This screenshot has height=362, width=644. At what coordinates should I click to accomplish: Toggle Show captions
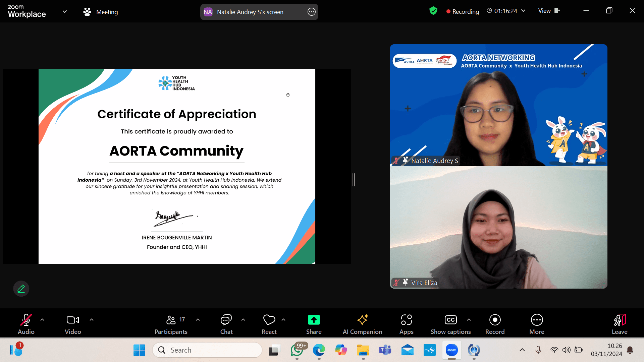[x=450, y=324]
